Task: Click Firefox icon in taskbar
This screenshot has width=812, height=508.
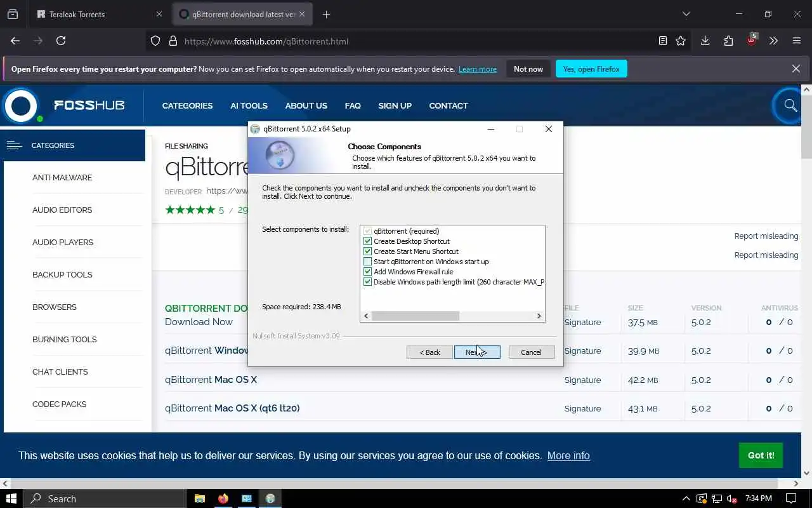Action: [223, 498]
